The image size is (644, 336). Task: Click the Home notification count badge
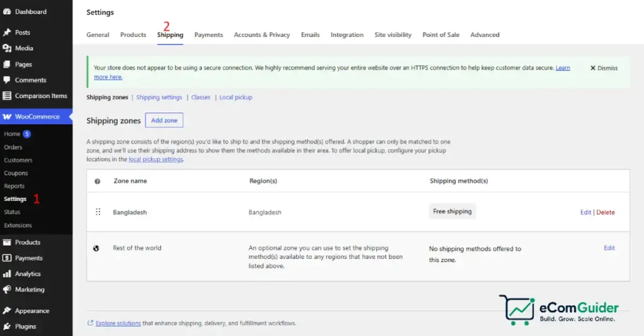point(26,134)
